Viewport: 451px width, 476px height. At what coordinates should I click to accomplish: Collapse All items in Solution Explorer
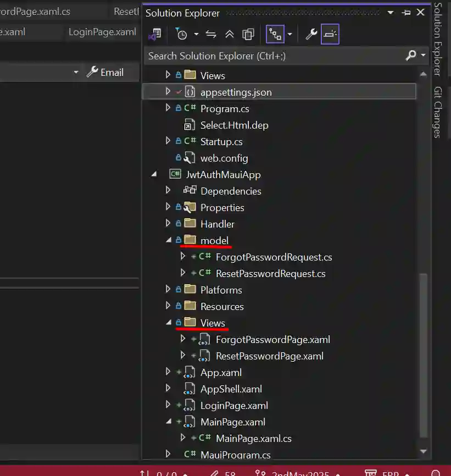pos(230,34)
